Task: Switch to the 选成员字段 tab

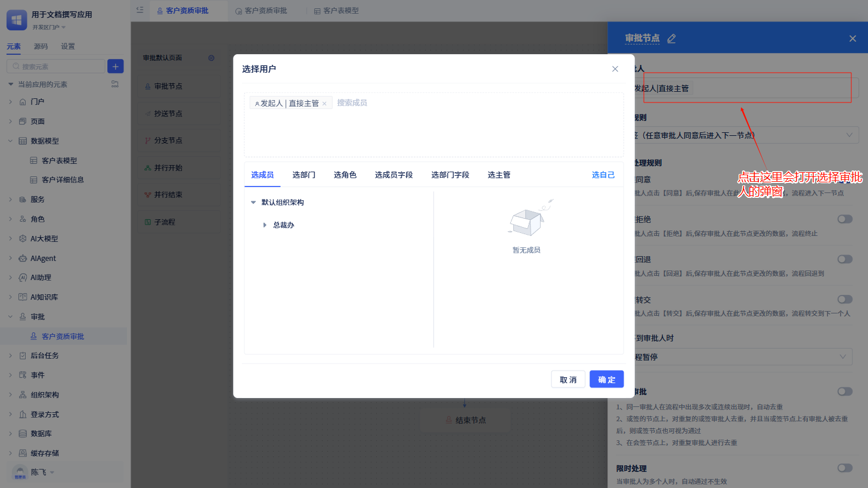Action: point(394,175)
